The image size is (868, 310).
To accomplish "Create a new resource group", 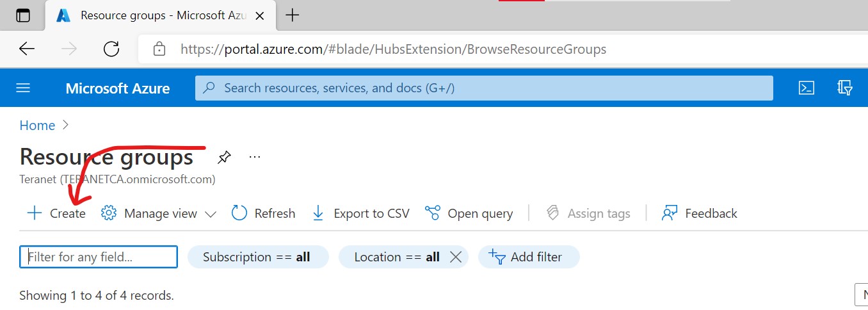I will click(x=56, y=213).
